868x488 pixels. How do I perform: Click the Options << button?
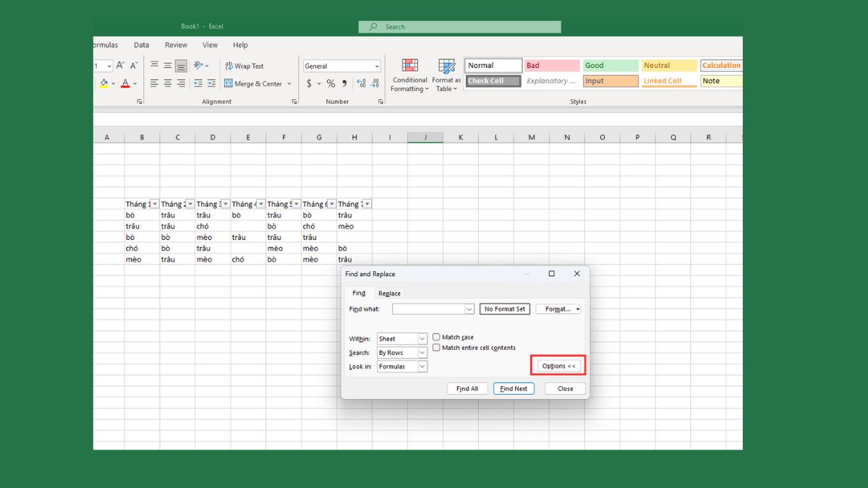(558, 365)
